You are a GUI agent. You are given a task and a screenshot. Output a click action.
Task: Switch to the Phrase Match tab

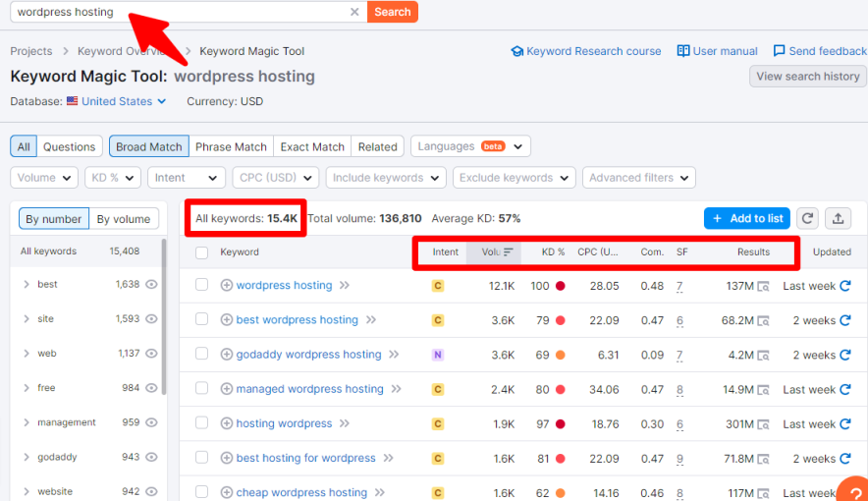point(231,146)
